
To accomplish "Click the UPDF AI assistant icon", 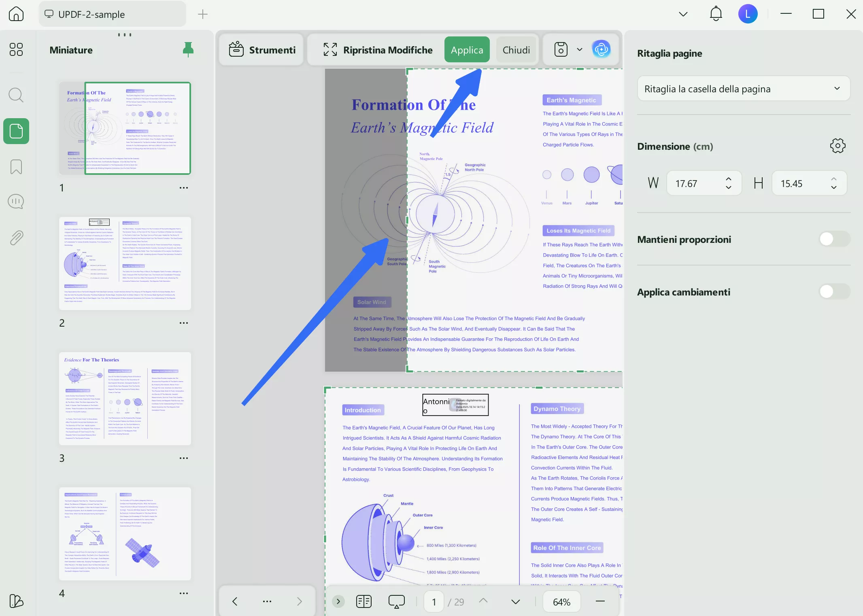I will click(x=601, y=50).
